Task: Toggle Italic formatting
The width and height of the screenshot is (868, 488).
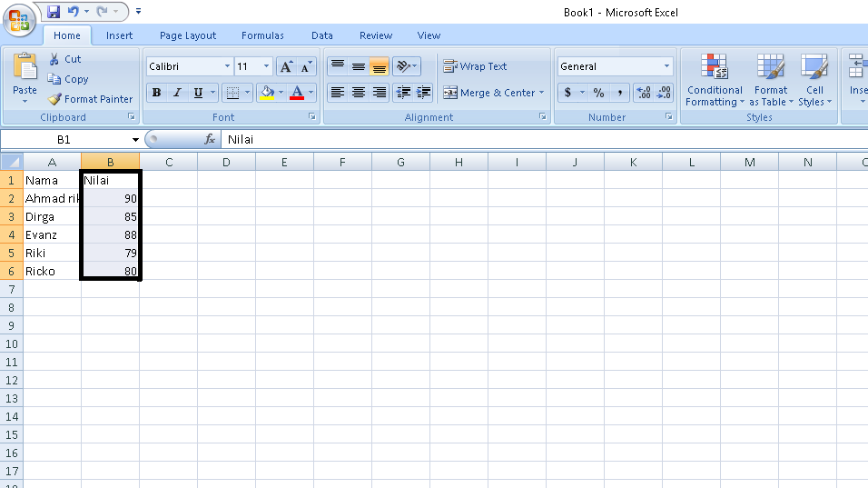Action: 177,93
